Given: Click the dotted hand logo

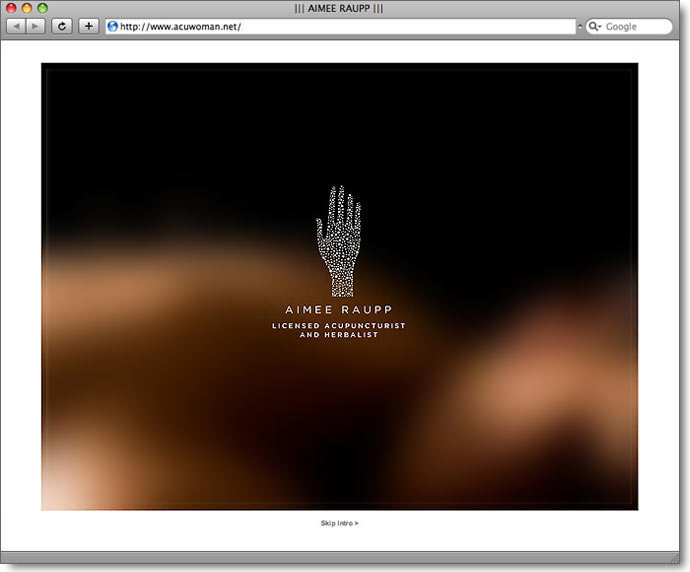Looking at the screenshot, I should pos(339,241).
